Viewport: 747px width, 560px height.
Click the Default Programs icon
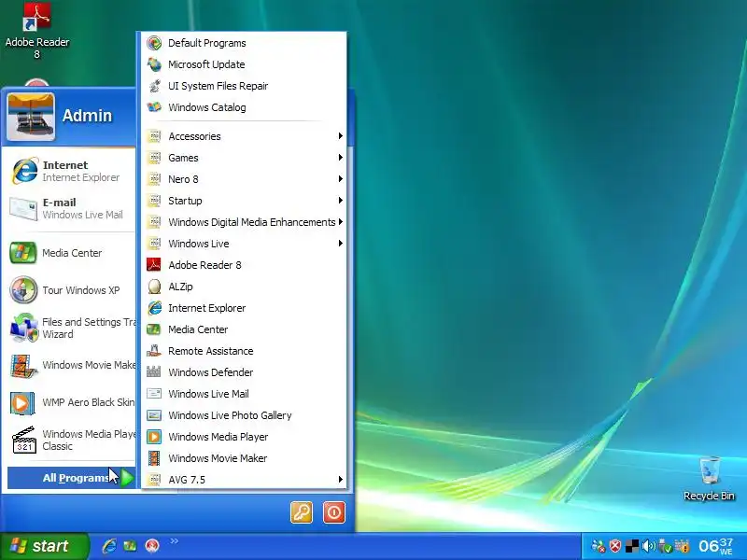click(154, 43)
